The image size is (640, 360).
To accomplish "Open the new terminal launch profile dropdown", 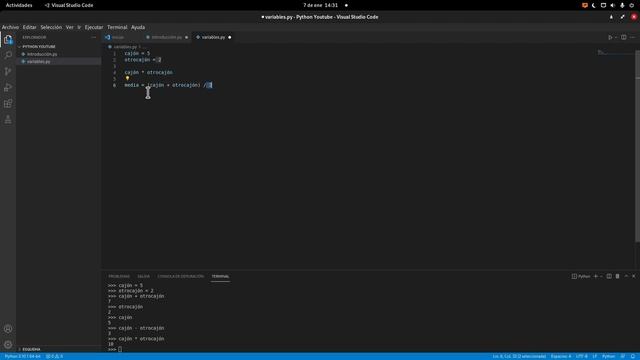I will click(601, 276).
